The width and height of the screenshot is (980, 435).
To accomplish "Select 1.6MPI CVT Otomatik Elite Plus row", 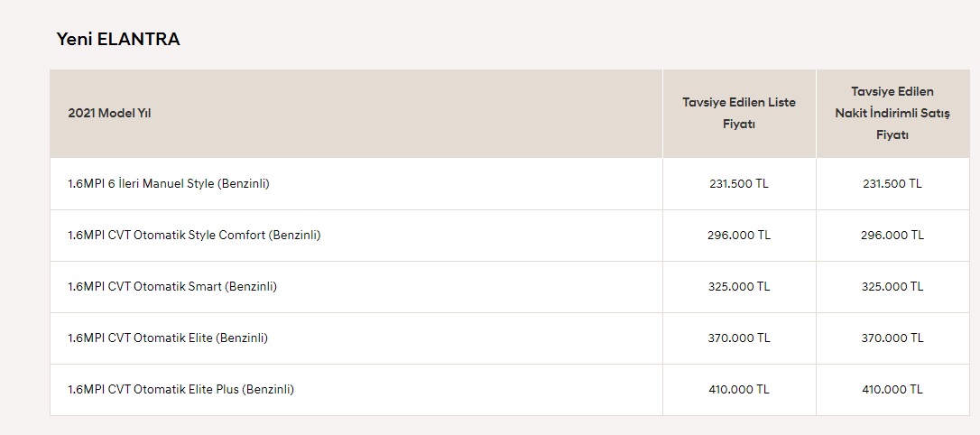I will [509, 389].
